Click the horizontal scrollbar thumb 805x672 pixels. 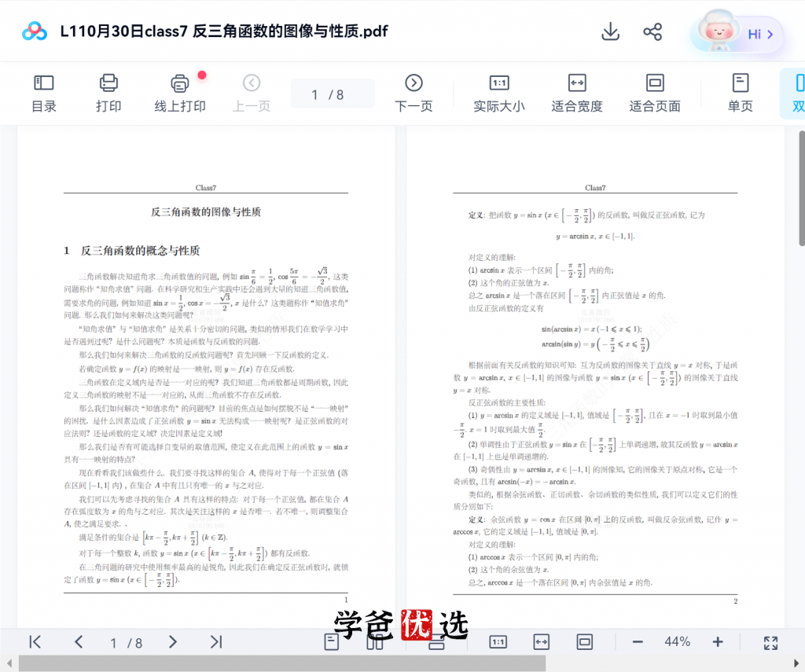(x=282, y=663)
